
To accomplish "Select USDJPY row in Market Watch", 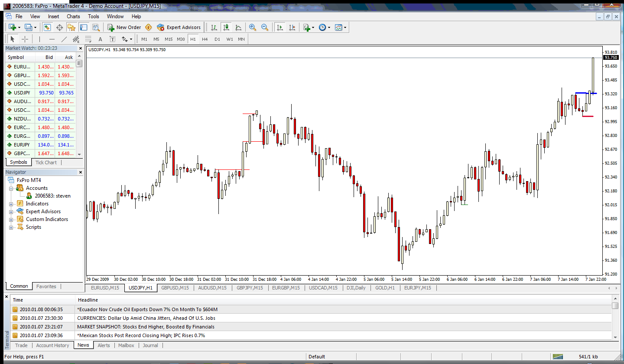I will tap(40, 93).
